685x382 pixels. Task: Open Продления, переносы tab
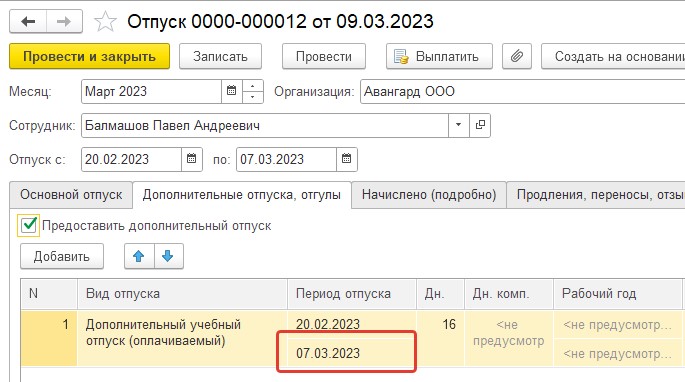click(x=596, y=194)
